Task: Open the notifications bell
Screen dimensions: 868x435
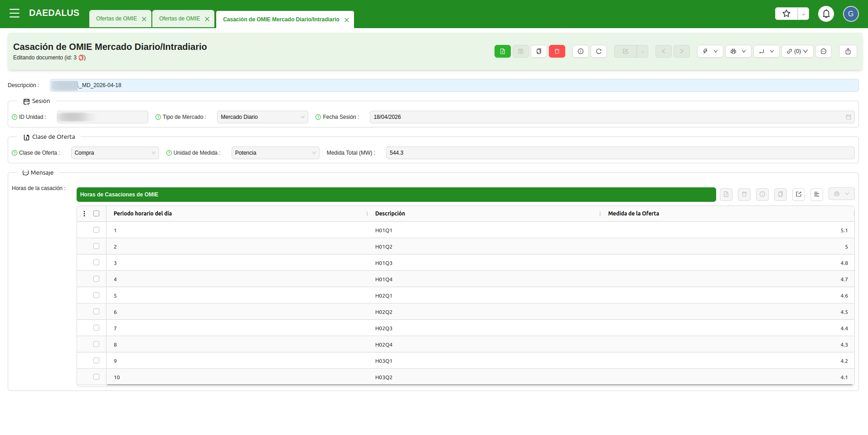Action: (826, 14)
